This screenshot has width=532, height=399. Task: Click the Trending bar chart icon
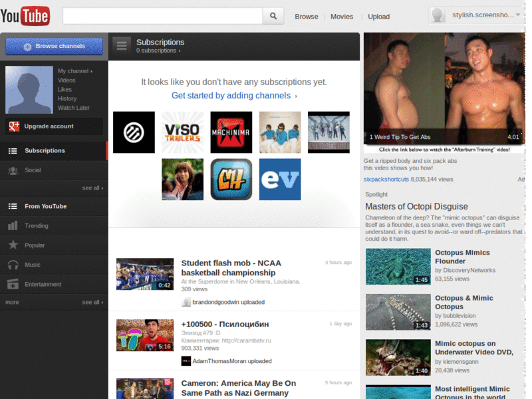click(x=13, y=225)
